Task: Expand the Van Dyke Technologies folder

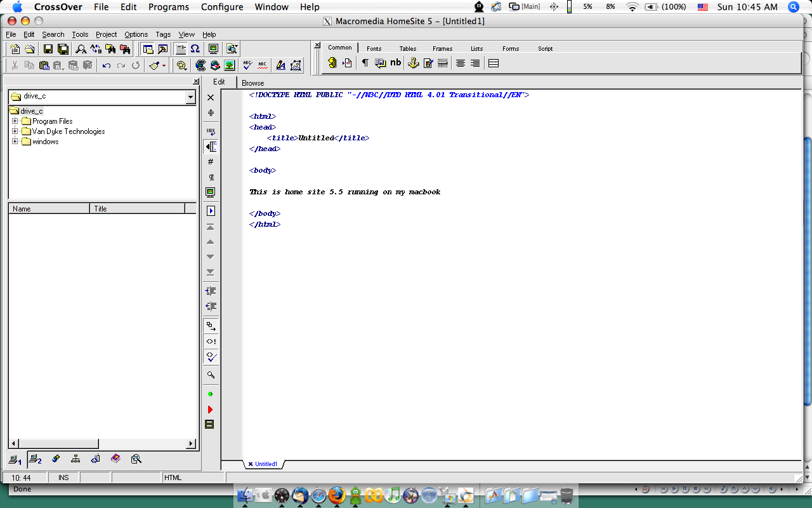Action: pyautogui.click(x=15, y=131)
